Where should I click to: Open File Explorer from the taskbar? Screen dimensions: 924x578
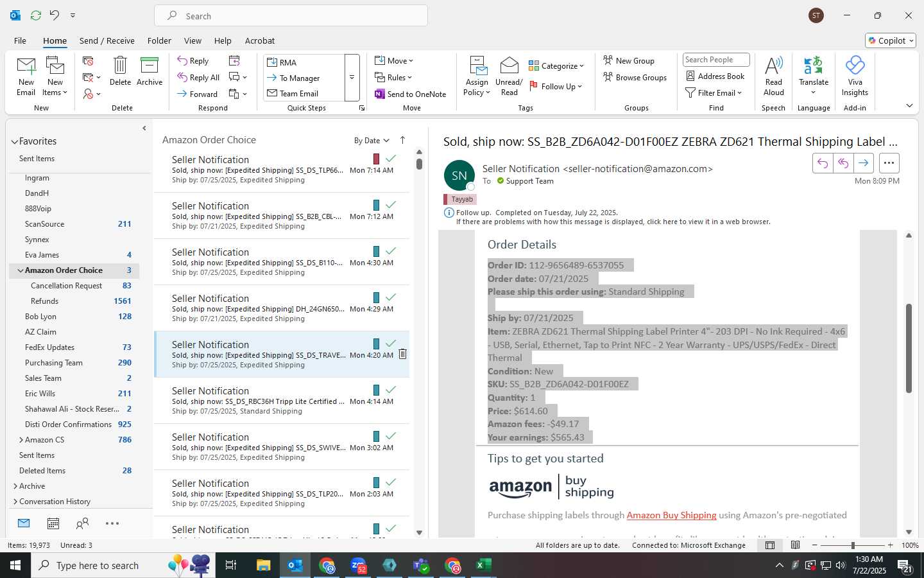pyautogui.click(x=264, y=565)
